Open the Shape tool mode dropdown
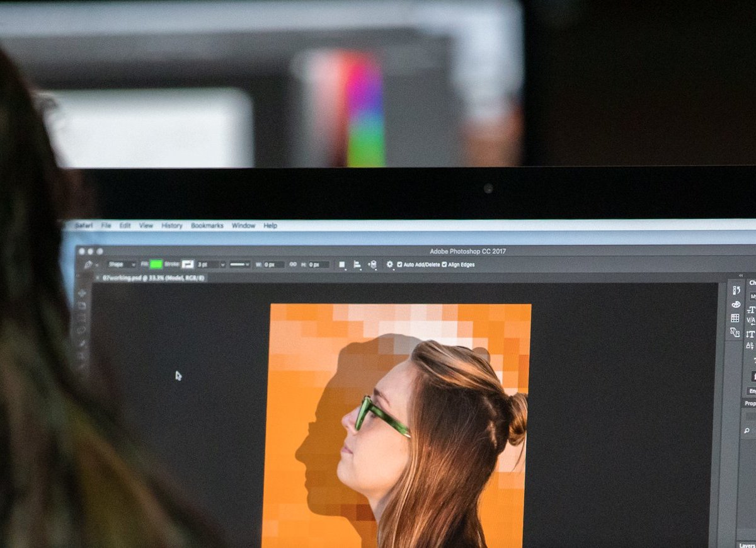Image resolution: width=756 pixels, height=548 pixels. (122, 265)
